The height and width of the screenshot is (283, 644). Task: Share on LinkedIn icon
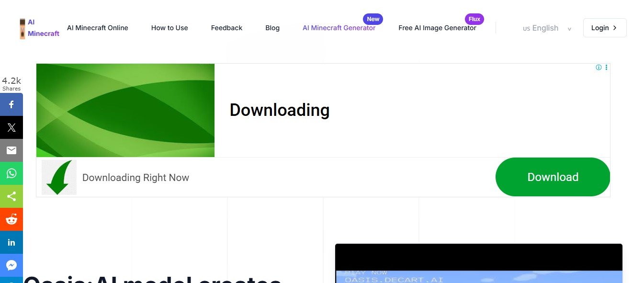[x=11, y=242]
